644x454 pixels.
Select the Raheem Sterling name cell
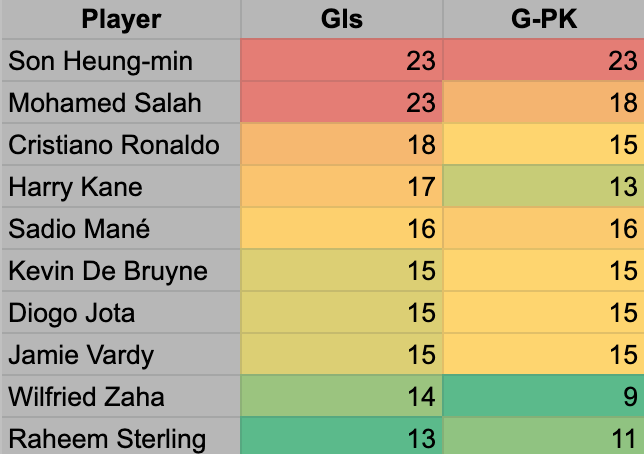(120, 438)
